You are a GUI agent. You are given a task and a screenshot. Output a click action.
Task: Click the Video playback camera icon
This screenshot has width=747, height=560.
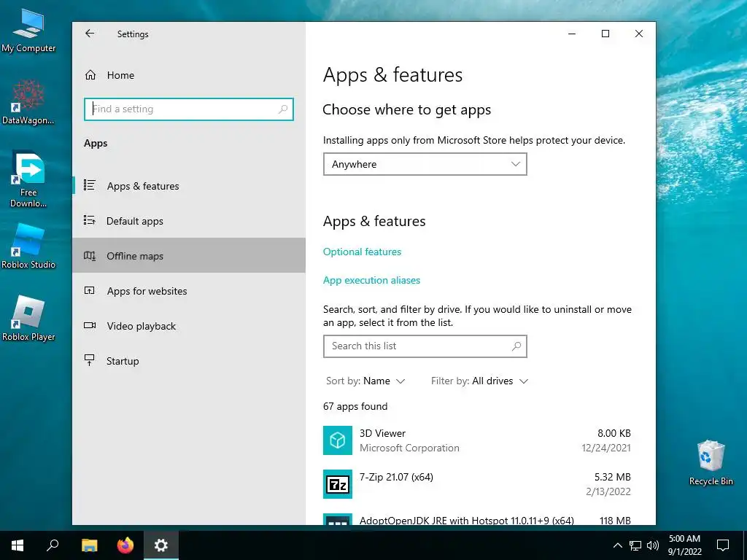point(90,325)
